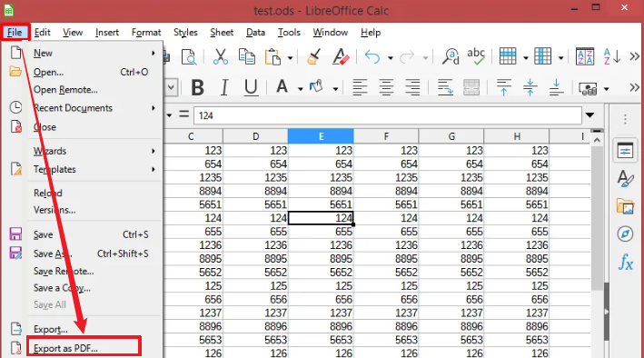Show more standard toolbar items chevron
644x358 pixels.
pos(635,56)
